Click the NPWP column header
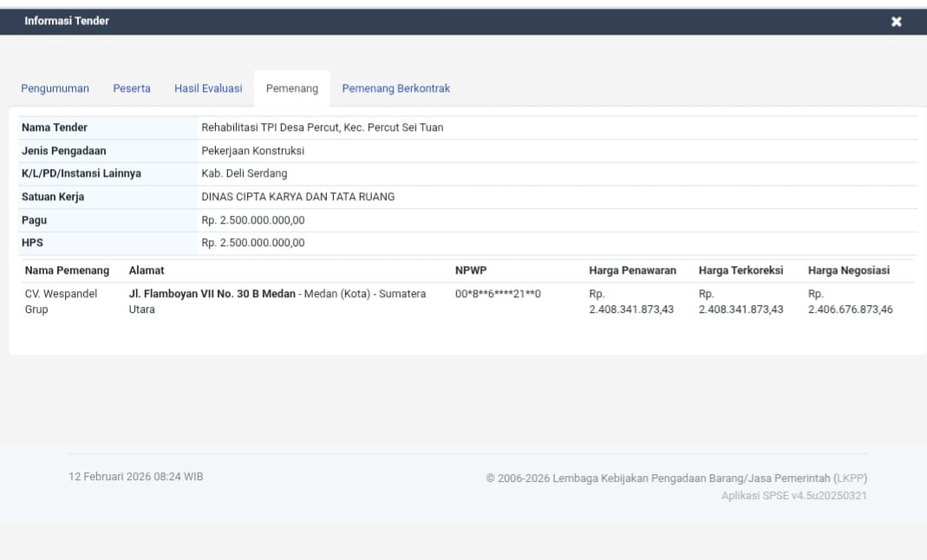The image size is (927, 560). click(x=471, y=270)
